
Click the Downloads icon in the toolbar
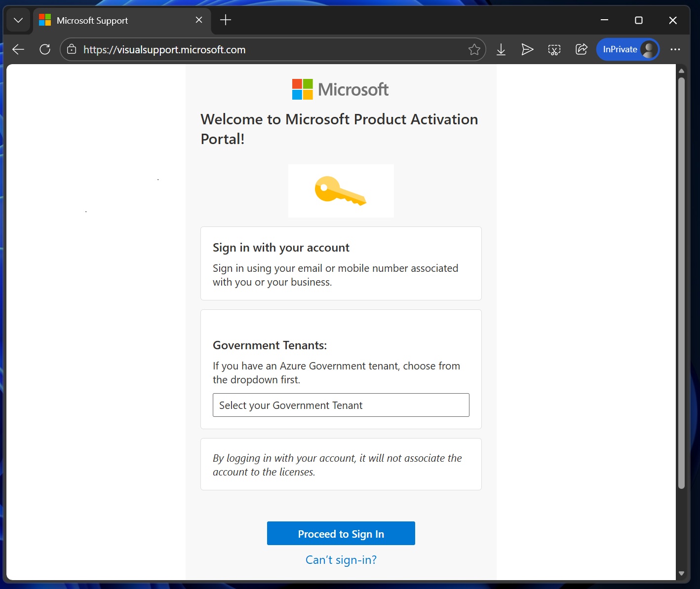501,49
